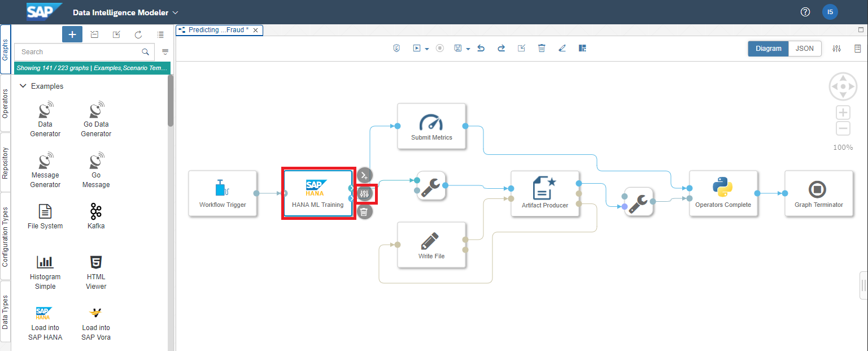Open the save options dropdown arrow

click(x=468, y=49)
